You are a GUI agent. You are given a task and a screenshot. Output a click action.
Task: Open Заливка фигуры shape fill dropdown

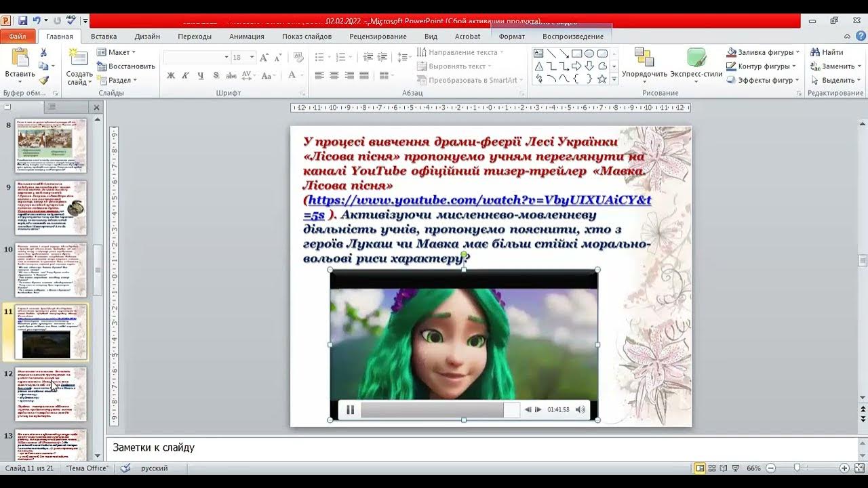pos(764,52)
